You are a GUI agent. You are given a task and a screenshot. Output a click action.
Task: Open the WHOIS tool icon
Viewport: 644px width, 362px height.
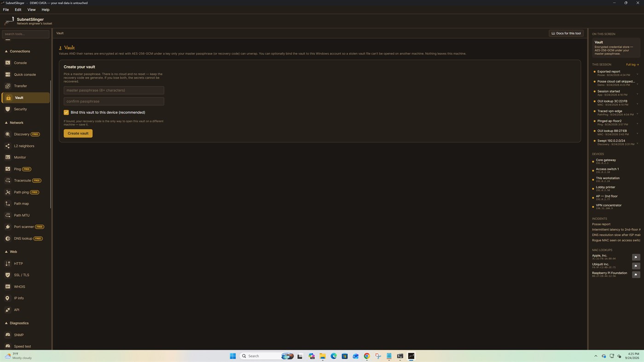click(x=8, y=287)
